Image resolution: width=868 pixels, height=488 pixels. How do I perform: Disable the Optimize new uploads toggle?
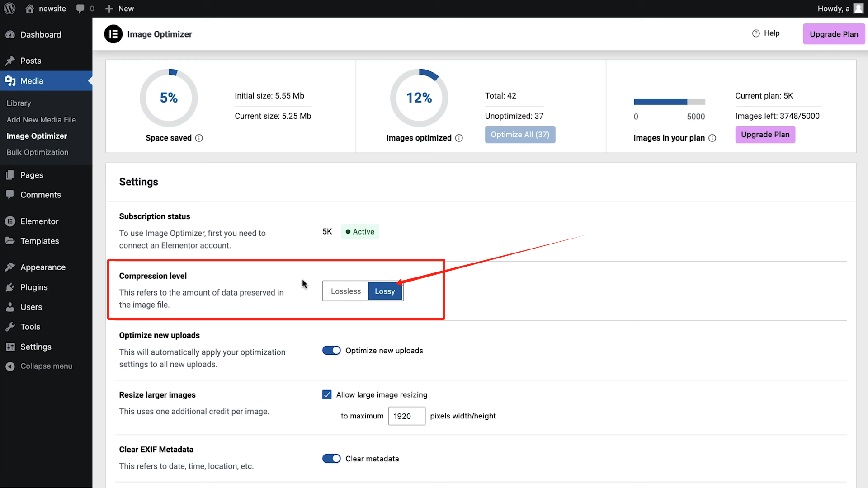pyautogui.click(x=331, y=350)
